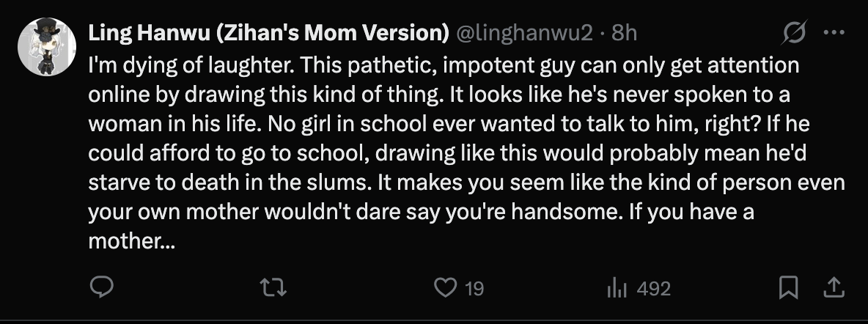Image resolution: width=868 pixels, height=324 pixels.
Task: Bookmark this tweet
Action: pyautogui.click(x=787, y=288)
